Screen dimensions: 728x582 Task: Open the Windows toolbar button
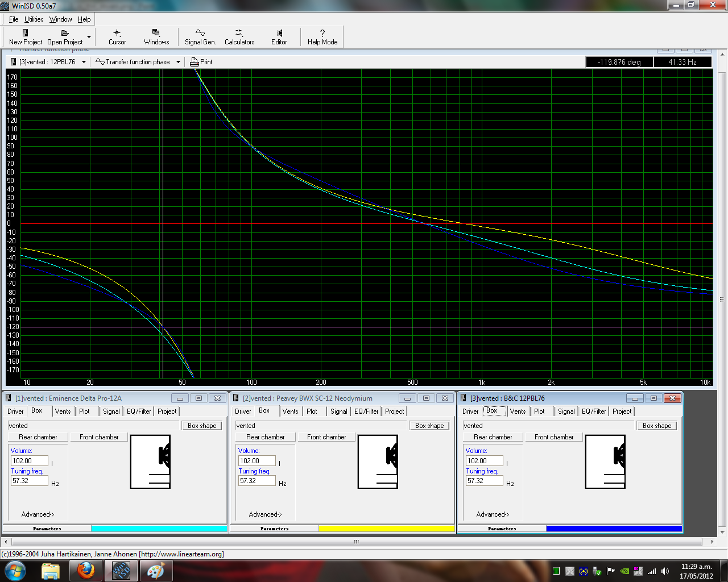(156, 36)
